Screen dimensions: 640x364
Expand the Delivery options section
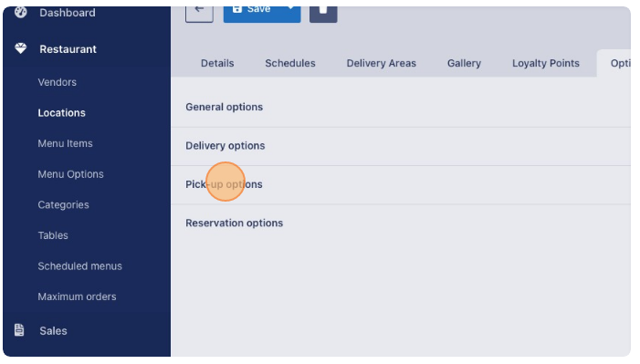[401, 146]
